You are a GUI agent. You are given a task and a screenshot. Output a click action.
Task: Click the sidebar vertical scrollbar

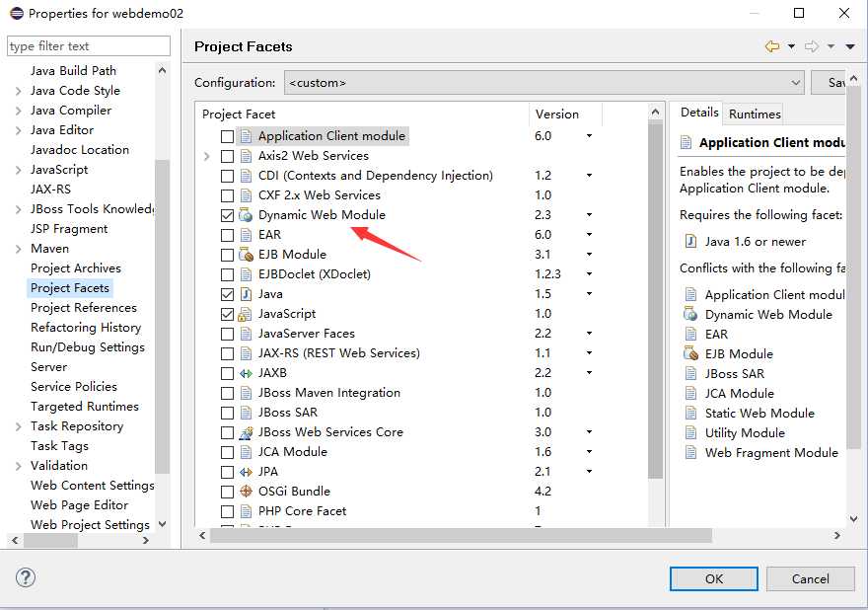[x=162, y=316]
